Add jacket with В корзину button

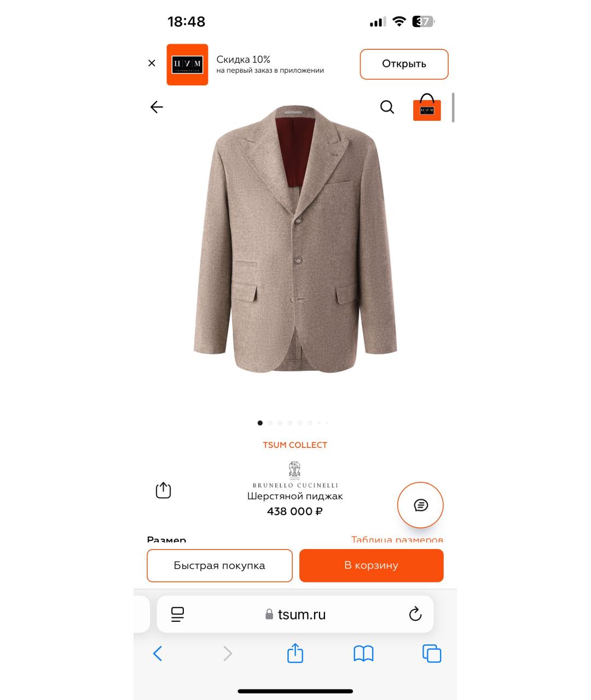coord(371,565)
